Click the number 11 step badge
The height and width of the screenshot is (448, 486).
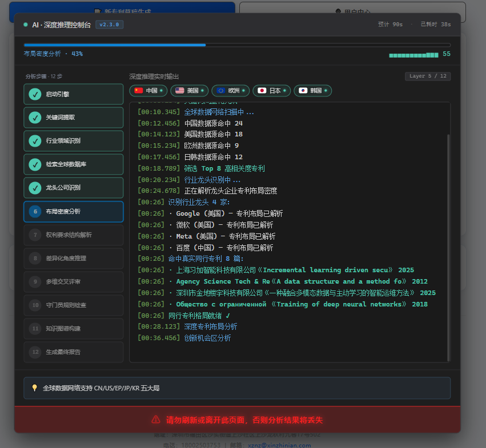(x=35, y=329)
